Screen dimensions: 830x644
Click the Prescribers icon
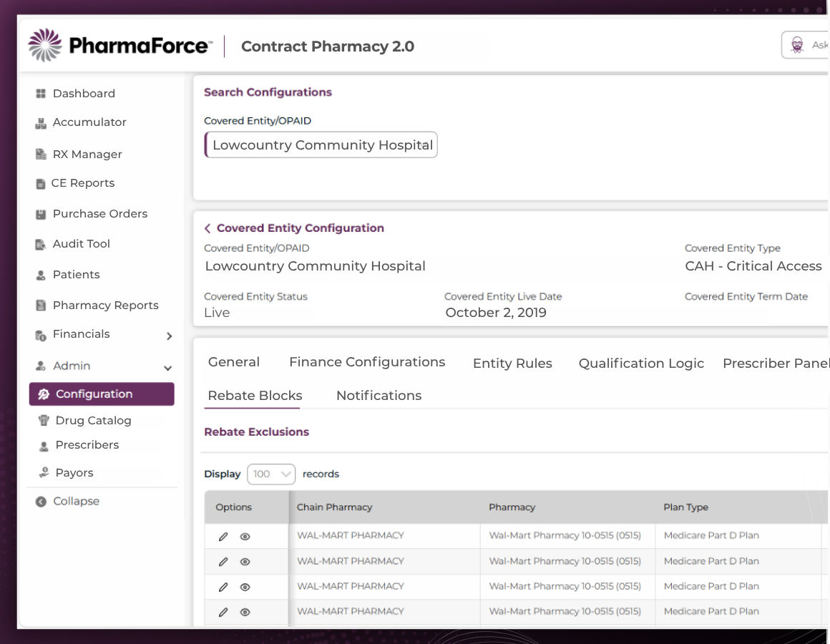(x=44, y=446)
